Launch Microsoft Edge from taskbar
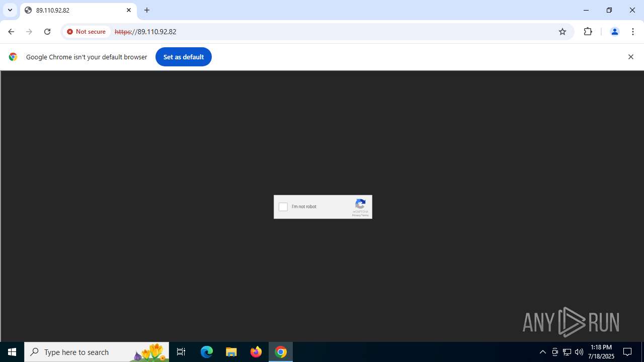 point(207,352)
